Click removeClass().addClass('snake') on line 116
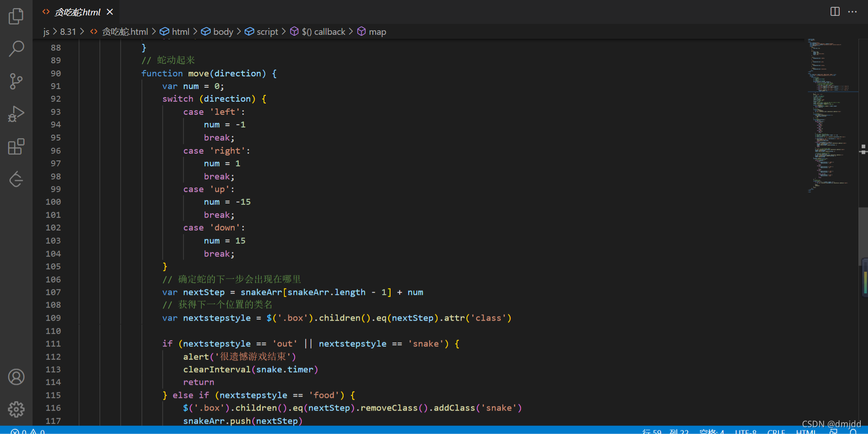868x434 pixels. point(441,408)
